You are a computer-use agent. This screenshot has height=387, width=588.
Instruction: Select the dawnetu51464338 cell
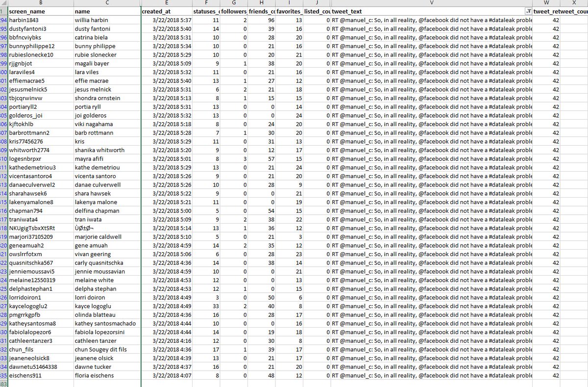point(41,367)
